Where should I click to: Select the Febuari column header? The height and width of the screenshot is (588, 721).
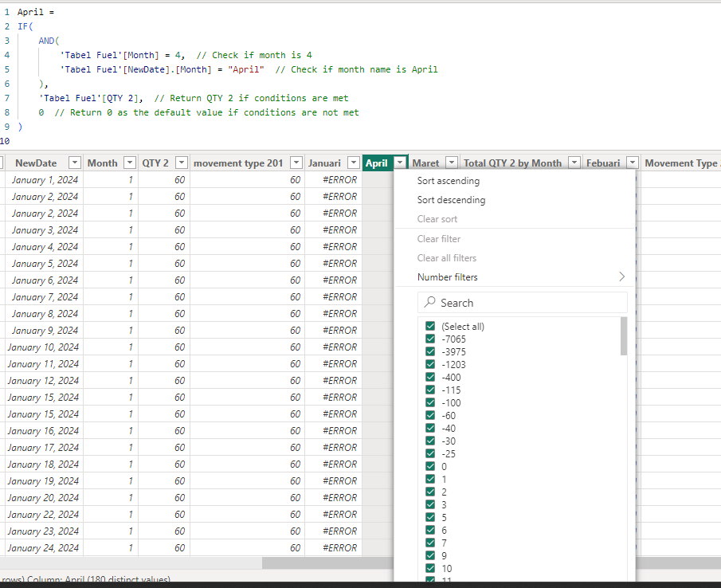tap(603, 163)
